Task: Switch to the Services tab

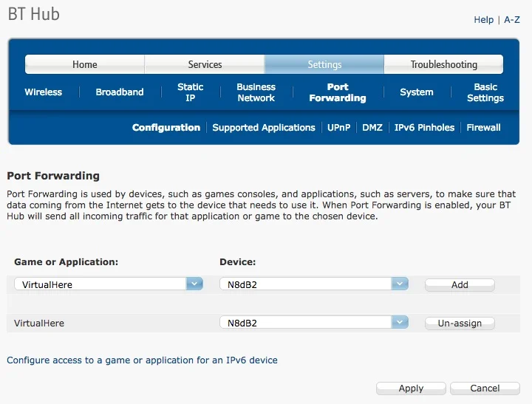Action: [x=205, y=64]
